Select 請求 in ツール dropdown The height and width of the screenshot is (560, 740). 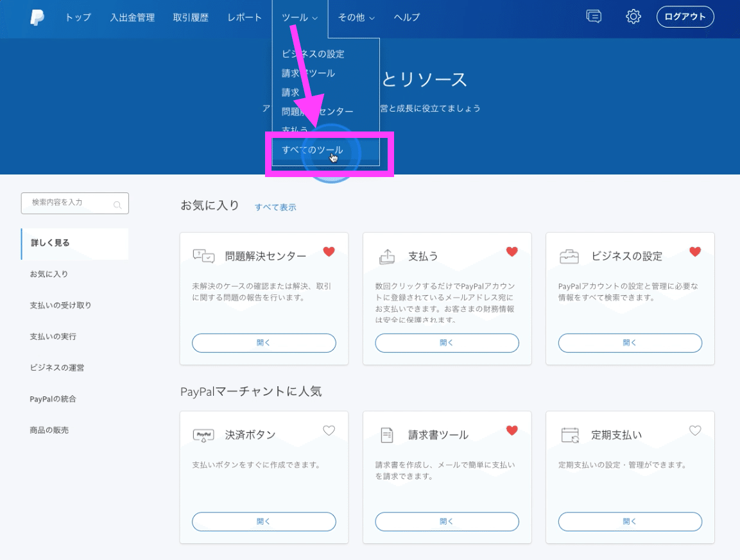click(x=291, y=92)
